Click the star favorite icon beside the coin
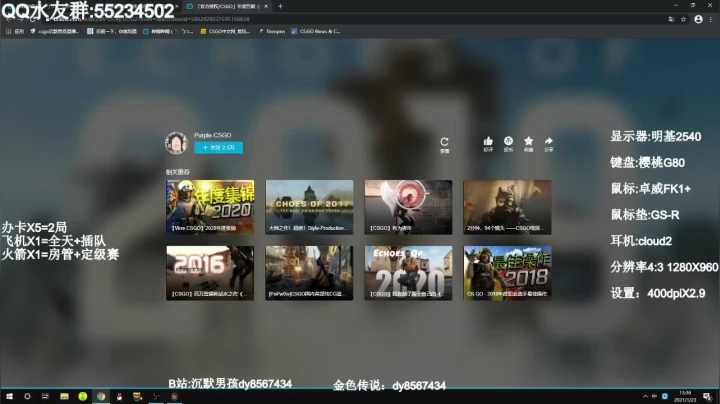 click(529, 141)
